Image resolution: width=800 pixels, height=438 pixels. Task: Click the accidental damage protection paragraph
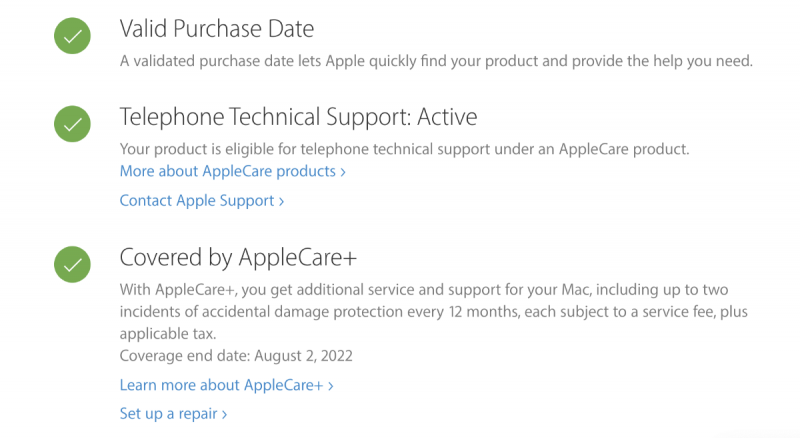(x=433, y=311)
